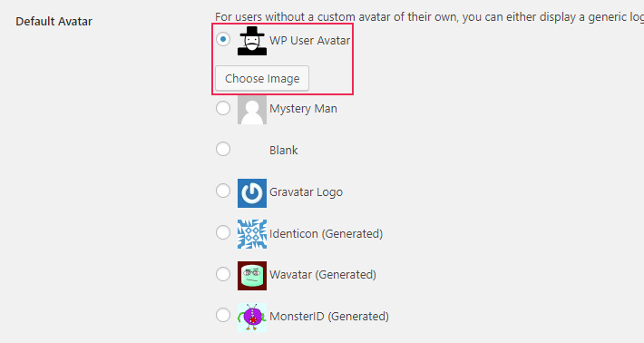Screen dimensions: 644x343
Task: Choose the Gravatar Logo radio option
Action: (x=223, y=191)
